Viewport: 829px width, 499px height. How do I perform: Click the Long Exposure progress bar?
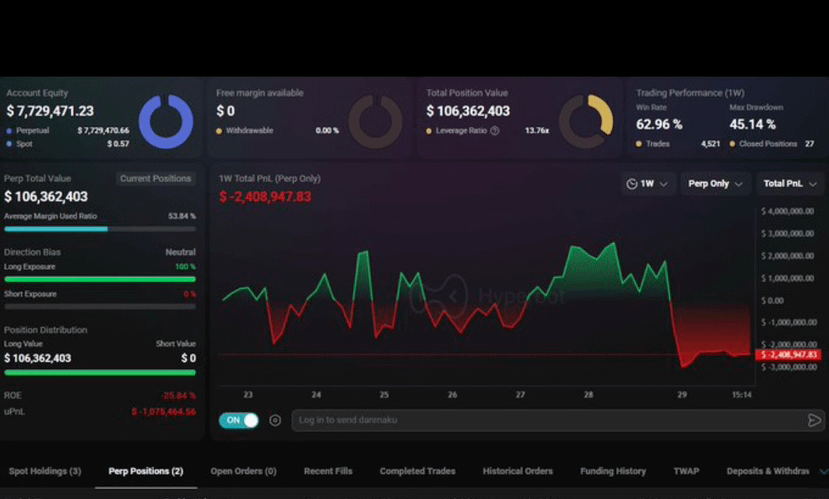(100, 279)
